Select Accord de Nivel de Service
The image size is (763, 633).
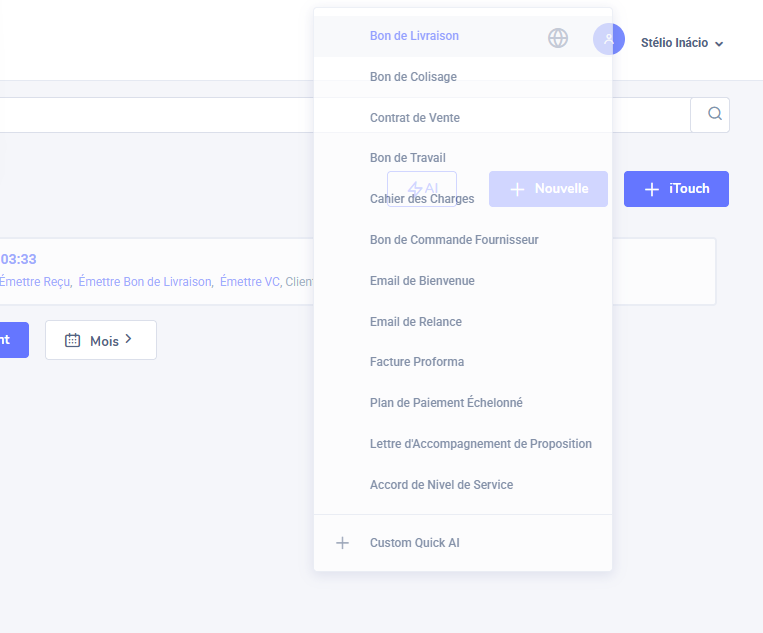click(x=462, y=485)
